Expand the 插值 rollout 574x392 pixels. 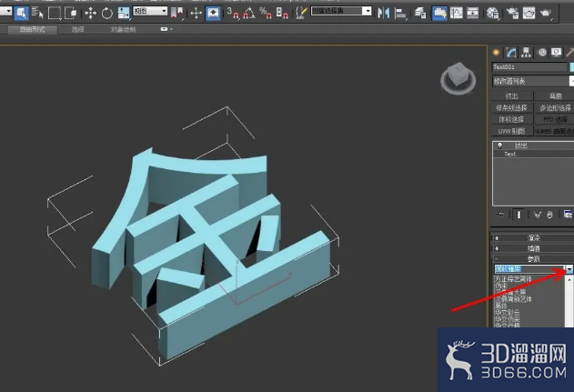[533, 248]
